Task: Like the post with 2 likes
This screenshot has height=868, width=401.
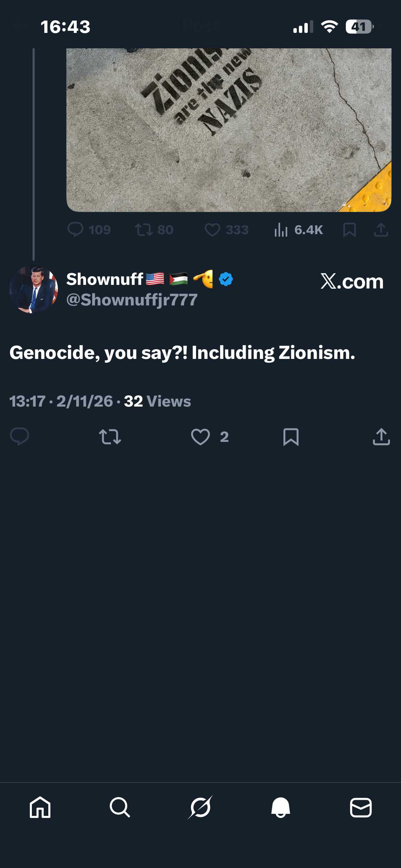Action: (x=200, y=437)
